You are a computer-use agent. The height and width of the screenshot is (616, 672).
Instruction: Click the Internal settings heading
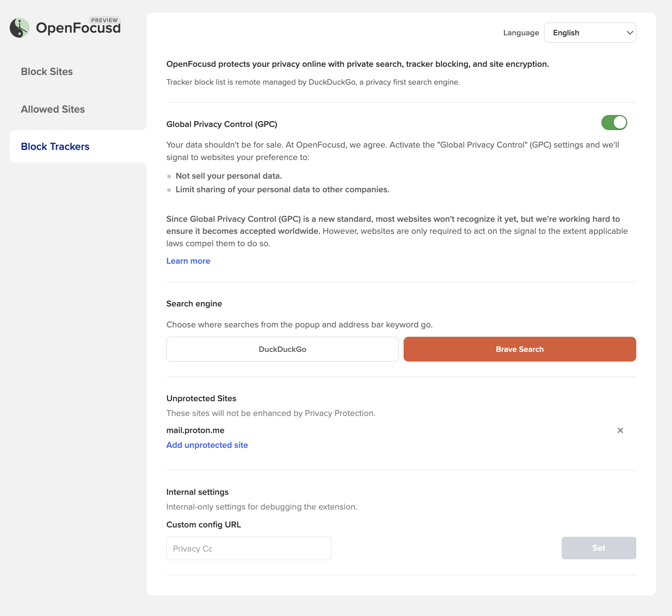click(197, 492)
